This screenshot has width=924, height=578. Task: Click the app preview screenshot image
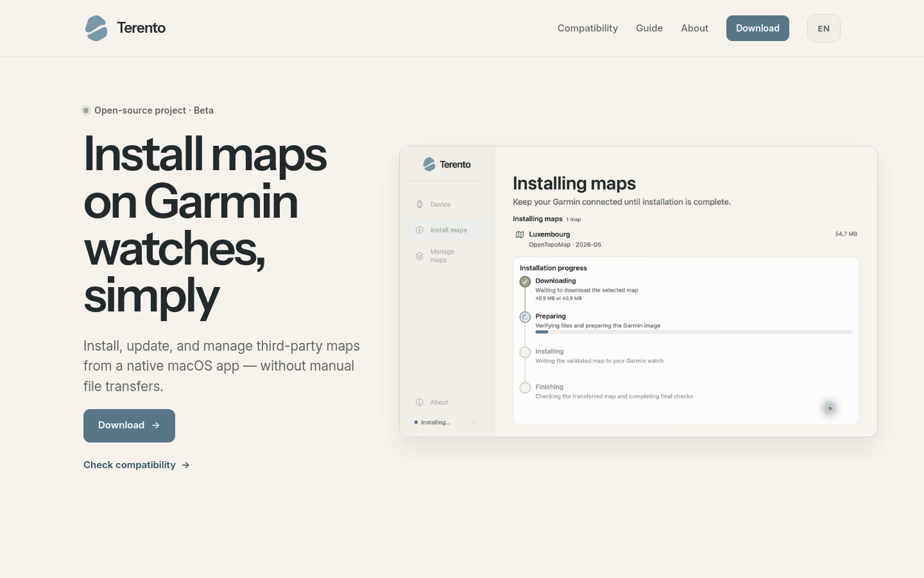coord(638,292)
